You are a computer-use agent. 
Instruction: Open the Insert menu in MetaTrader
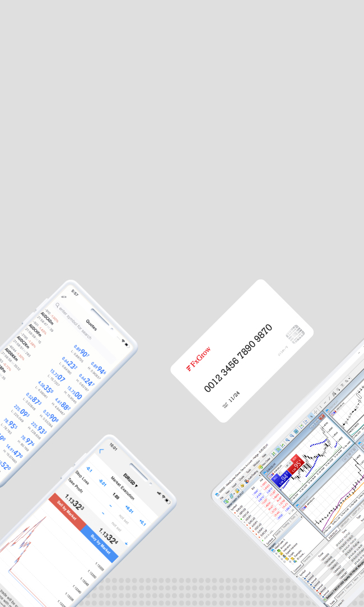coord(234,485)
